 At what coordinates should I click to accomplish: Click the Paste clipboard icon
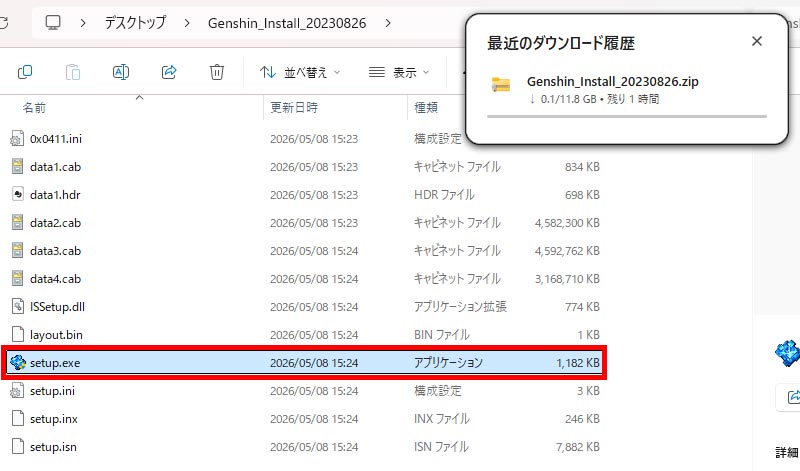pos(73,72)
